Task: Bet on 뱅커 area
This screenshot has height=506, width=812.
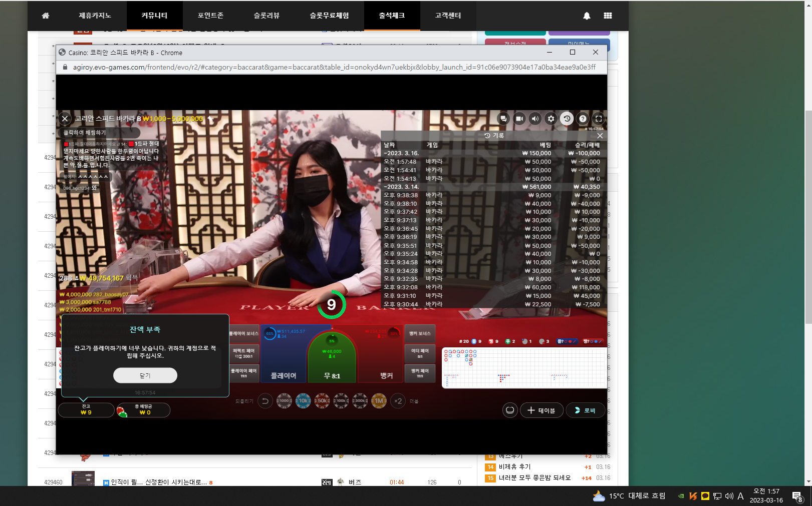Action: click(x=381, y=354)
